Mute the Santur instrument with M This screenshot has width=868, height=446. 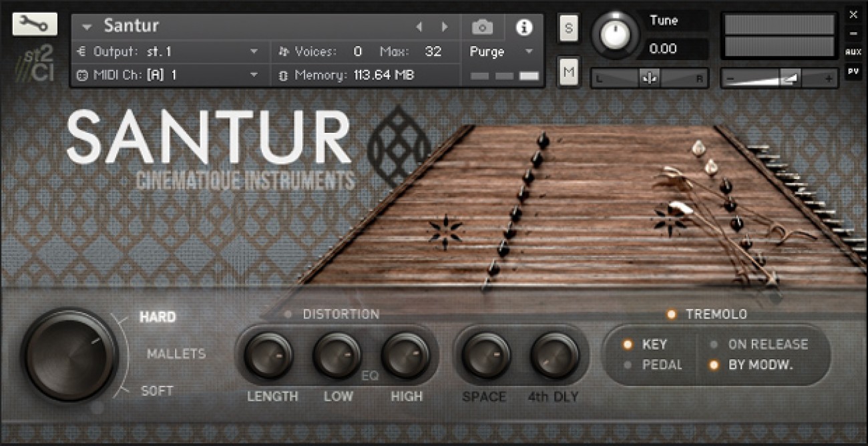coord(568,72)
